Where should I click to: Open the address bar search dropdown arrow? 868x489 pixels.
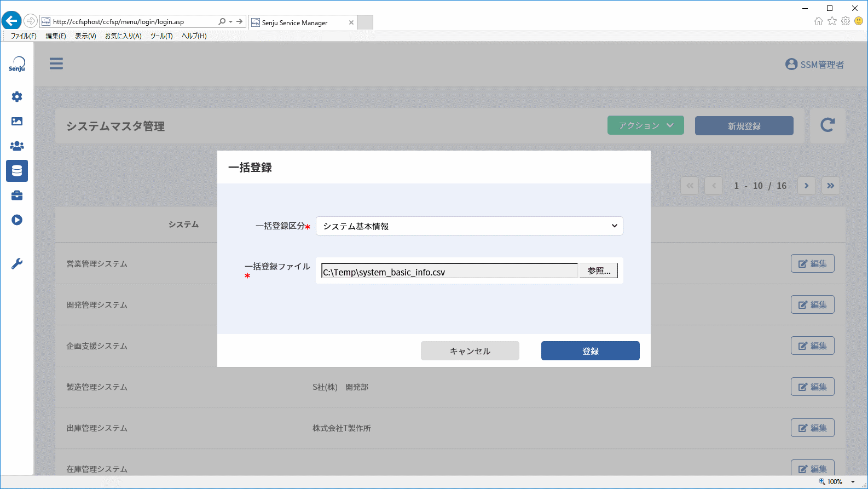click(231, 22)
